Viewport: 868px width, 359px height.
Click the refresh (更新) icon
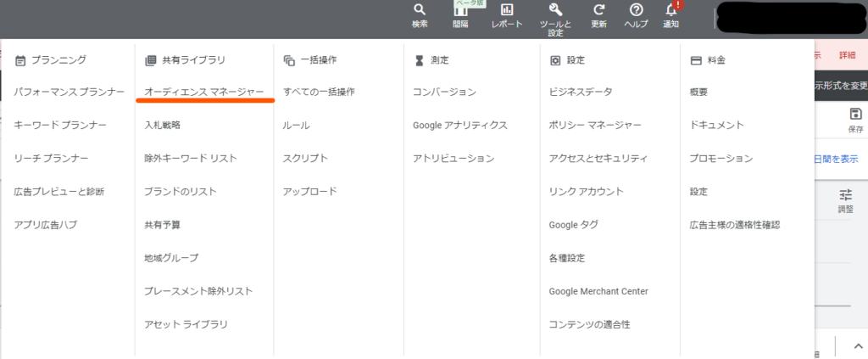click(x=598, y=11)
